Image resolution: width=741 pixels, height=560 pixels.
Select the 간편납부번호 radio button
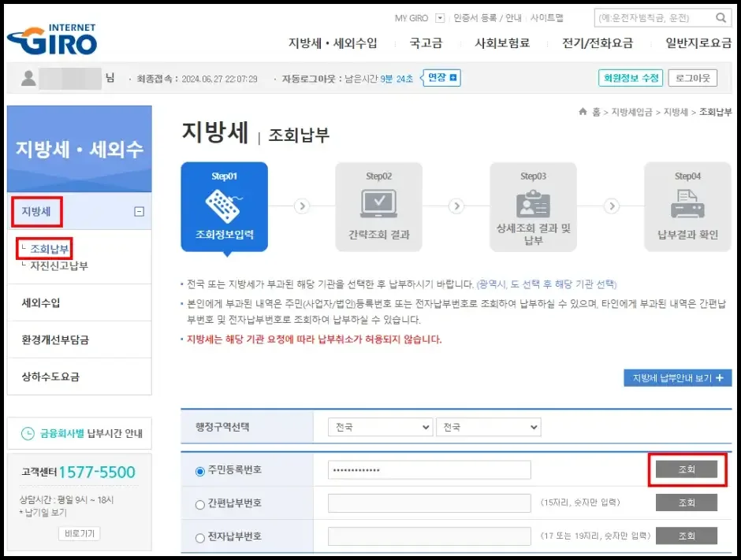click(200, 505)
